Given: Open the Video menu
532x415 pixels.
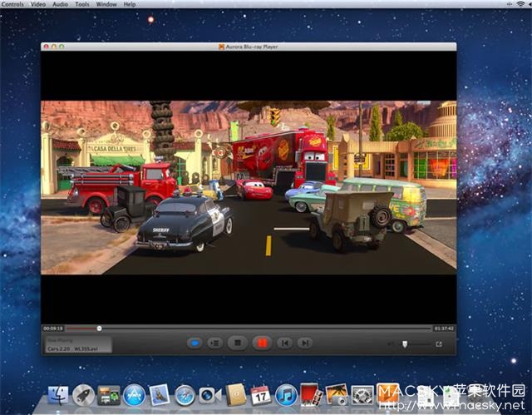Looking at the screenshot, I should [38, 4].
